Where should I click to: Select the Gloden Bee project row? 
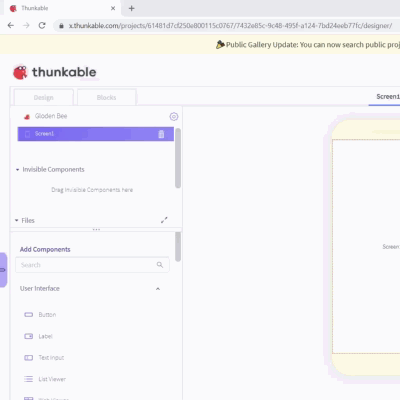click(96, 116)
